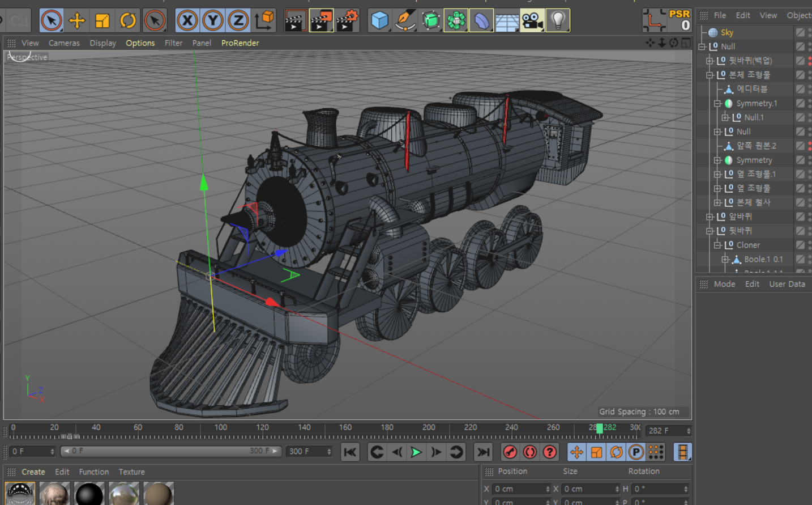Open the ProRender menu
The image size is (812, 505).
click(240, 43)
